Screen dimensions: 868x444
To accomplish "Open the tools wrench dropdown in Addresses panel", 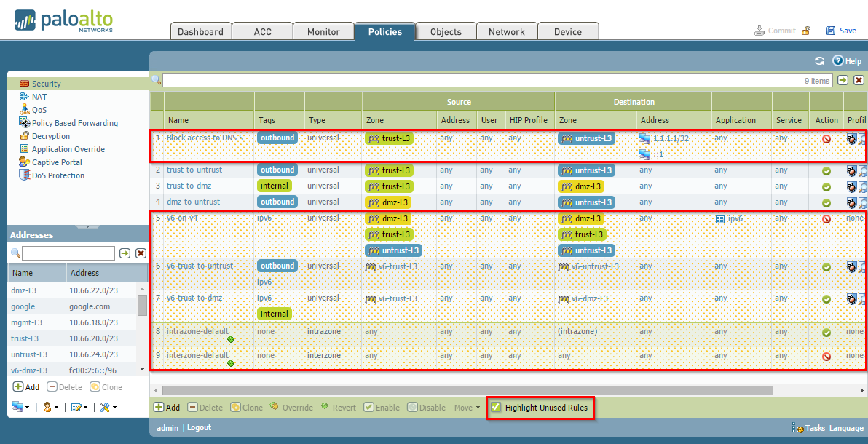I will tap(108, 407).
